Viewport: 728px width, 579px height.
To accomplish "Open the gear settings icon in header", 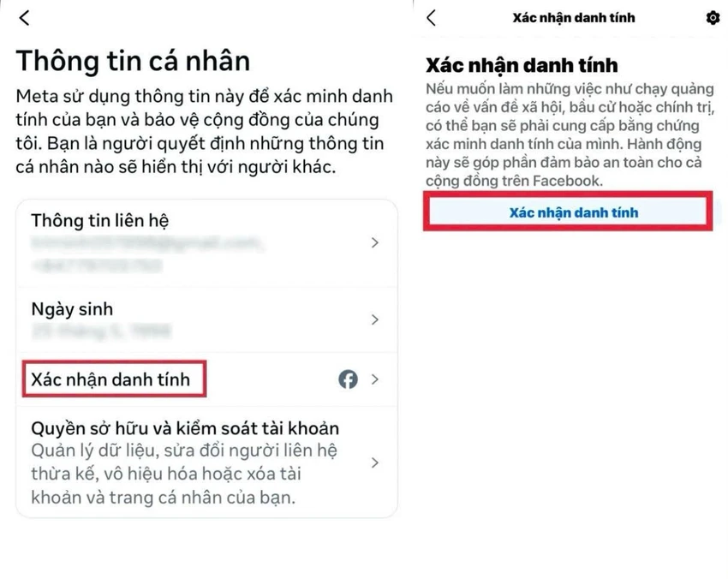I will pyautogui.click(x=713, y=18).
